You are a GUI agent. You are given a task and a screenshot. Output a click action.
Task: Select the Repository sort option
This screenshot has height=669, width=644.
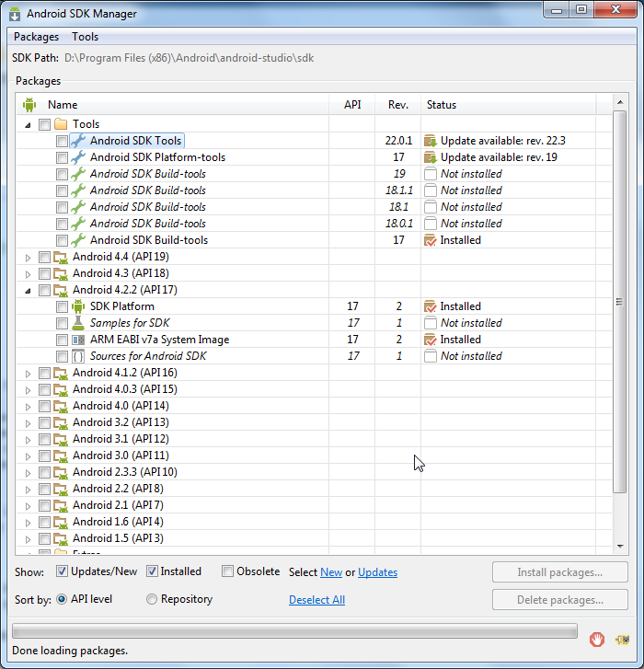coord(152,599)
